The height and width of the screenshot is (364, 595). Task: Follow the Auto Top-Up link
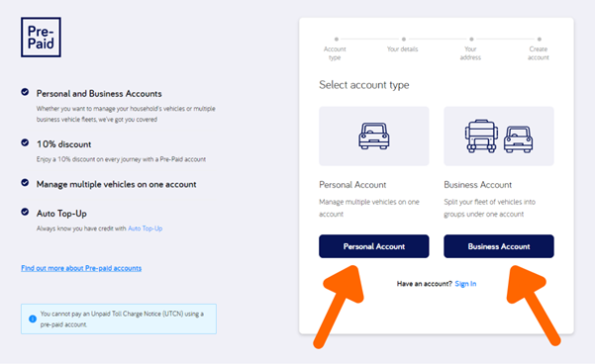tap(145, 228)
